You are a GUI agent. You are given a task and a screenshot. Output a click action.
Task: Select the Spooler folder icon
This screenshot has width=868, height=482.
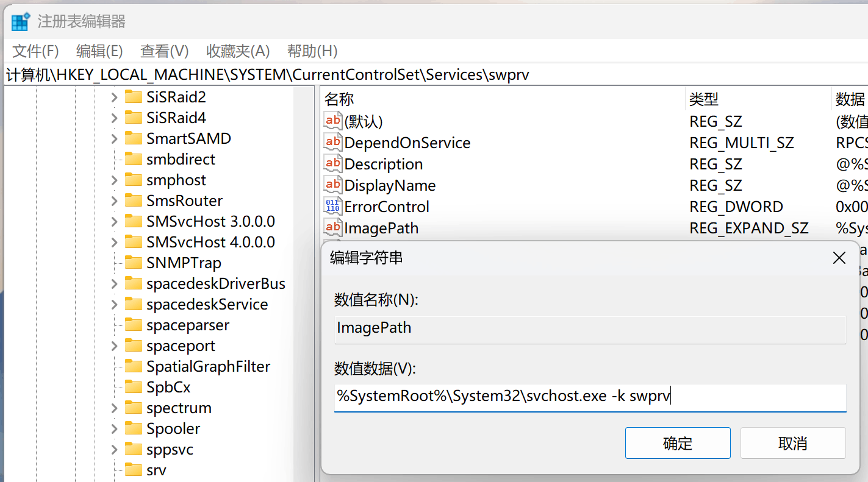[133, 428]
